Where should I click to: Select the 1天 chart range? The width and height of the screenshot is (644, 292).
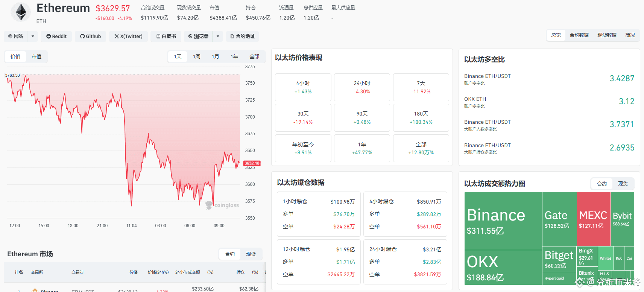click(178, 56)
